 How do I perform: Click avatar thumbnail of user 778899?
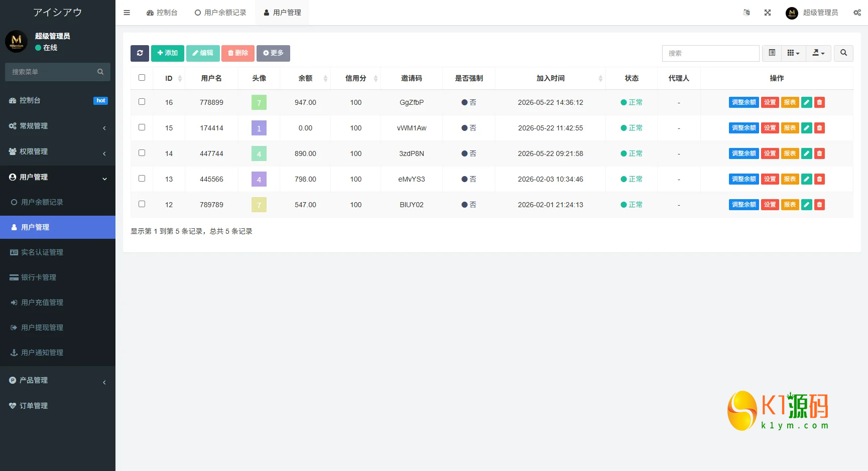pyautogui.click(x=259, y=102)
